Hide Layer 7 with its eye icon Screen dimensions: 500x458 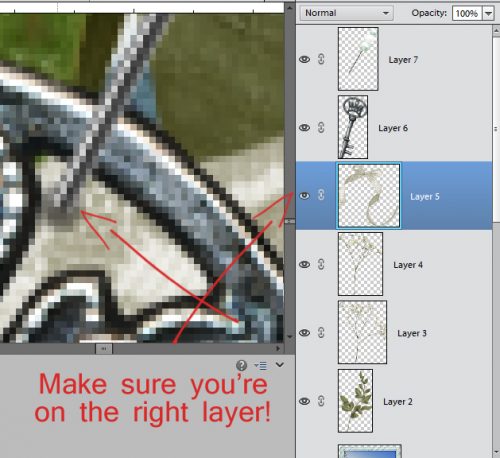(304, 59)
